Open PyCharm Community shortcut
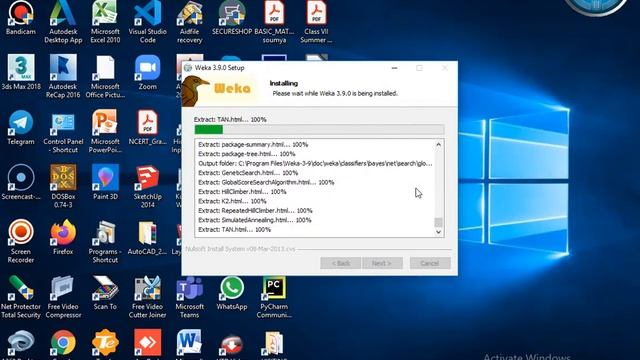The height and width of the screenshot is (360, 640). pyautogui.click(x=274, y=297)
